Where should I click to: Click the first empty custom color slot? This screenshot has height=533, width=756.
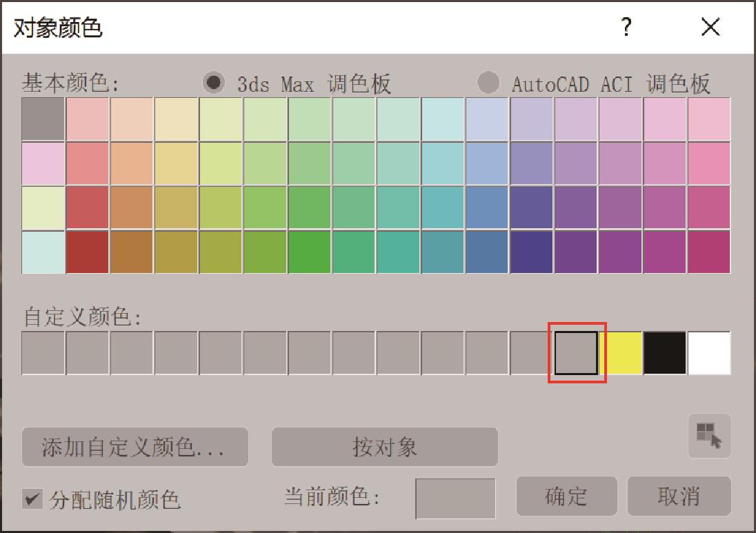coord(43,353)
